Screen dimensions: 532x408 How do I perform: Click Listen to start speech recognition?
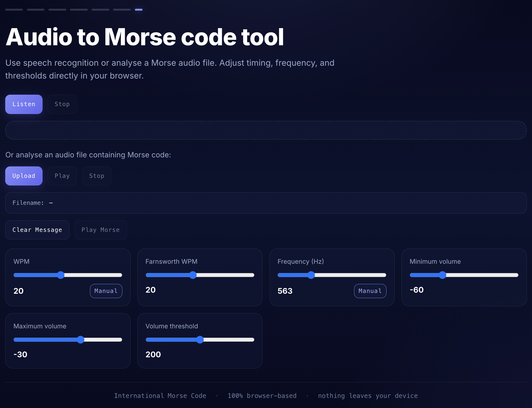pyautogui.click(x=24, y=104)
